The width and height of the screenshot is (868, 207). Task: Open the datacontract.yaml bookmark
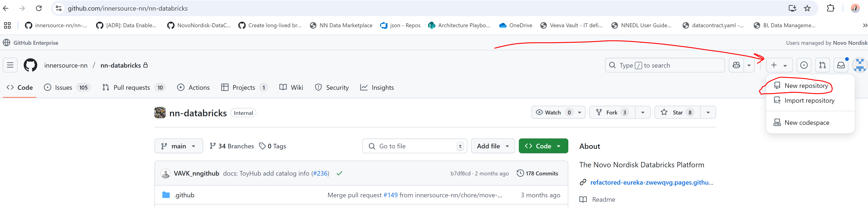(x=713, y=25)
